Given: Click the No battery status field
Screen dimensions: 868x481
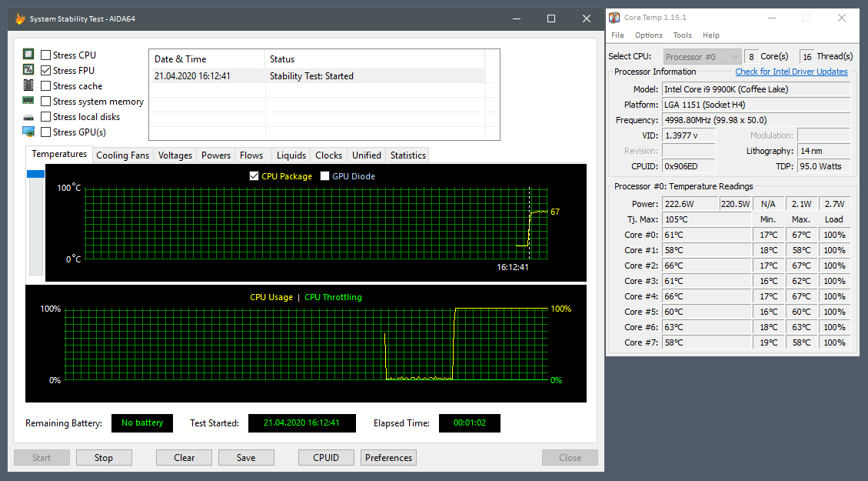Looking at the screenshot, I should pyautogui.click(x=142, y=423).
